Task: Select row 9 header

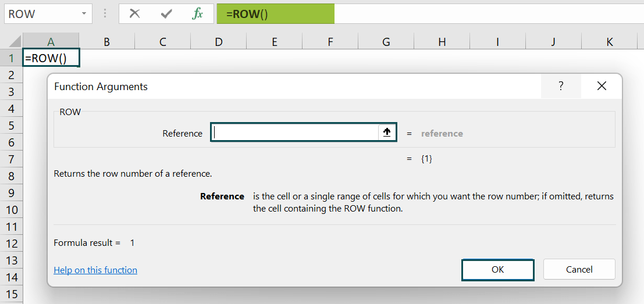Action: (12, 193)
